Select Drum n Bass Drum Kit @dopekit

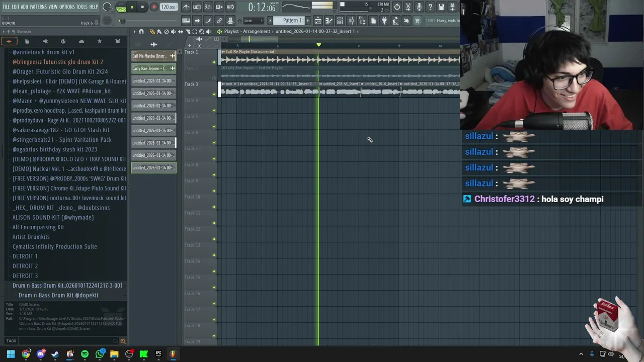(58, 295)
